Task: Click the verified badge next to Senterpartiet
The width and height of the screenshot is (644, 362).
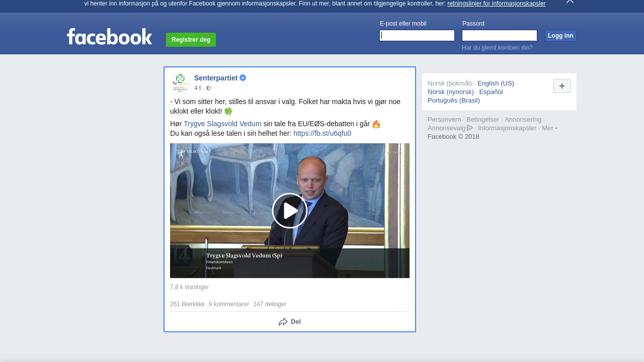Action: point(243,78)
